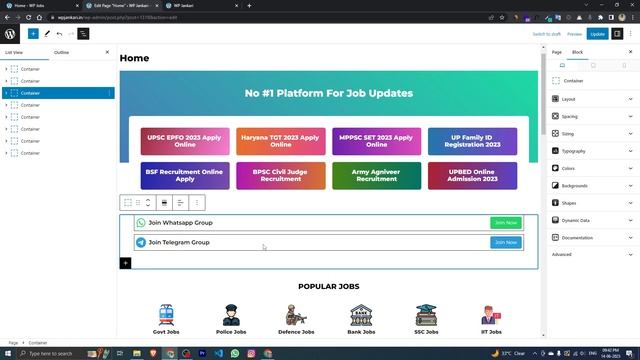
Task: Expand the Dynamic Data panel
Action: 592,220
